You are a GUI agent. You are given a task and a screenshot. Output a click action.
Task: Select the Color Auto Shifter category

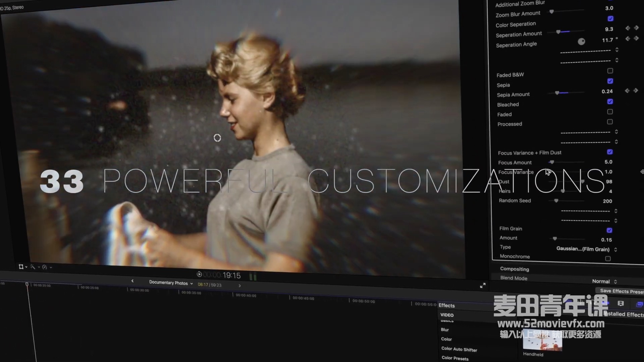tap(459, 349)
